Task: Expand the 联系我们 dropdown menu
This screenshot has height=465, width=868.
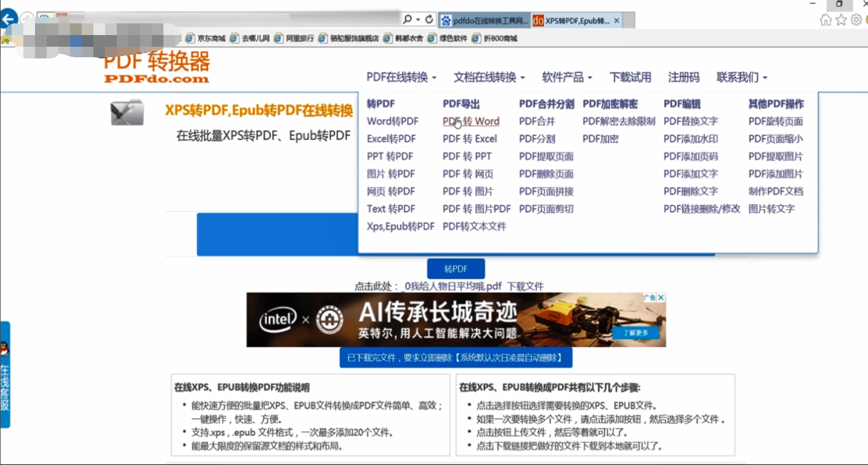Action: pyautogui.click(x=741, y=77)
